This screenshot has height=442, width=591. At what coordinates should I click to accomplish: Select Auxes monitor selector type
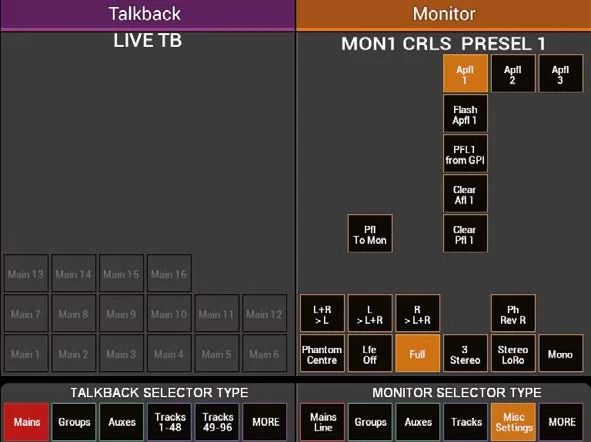(418, 422)
